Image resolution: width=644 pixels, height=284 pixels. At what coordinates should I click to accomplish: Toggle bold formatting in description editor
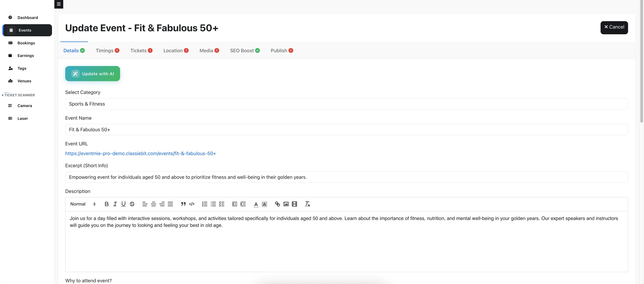click(x=107, y=204)
